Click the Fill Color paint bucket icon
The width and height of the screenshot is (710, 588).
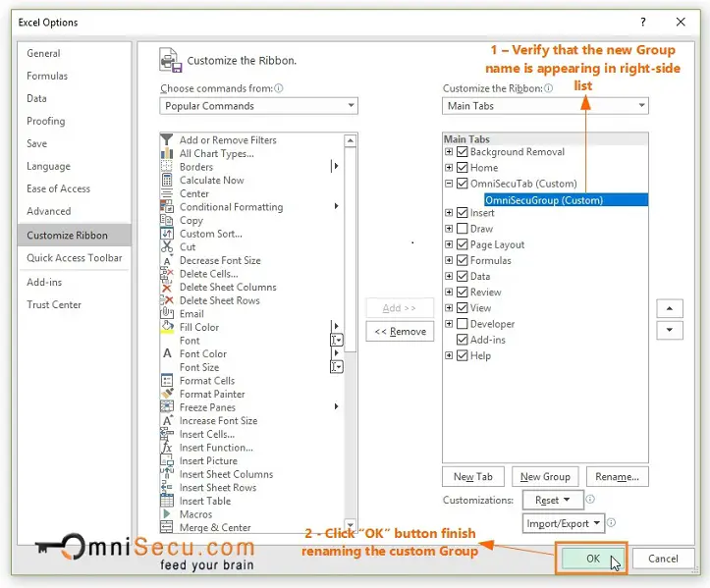(x=167, y=327)
